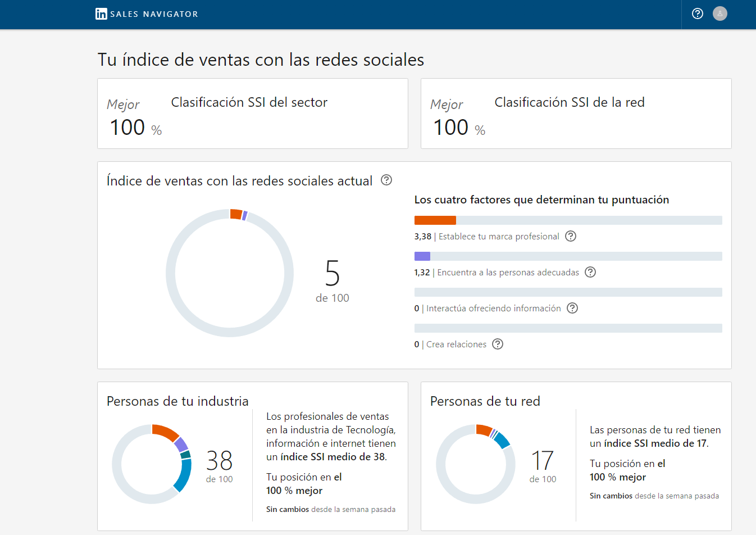The width and height of the screenshot is (756, 535).
Task: Click the score 5 de 100
Action: [x=333, y=281]
